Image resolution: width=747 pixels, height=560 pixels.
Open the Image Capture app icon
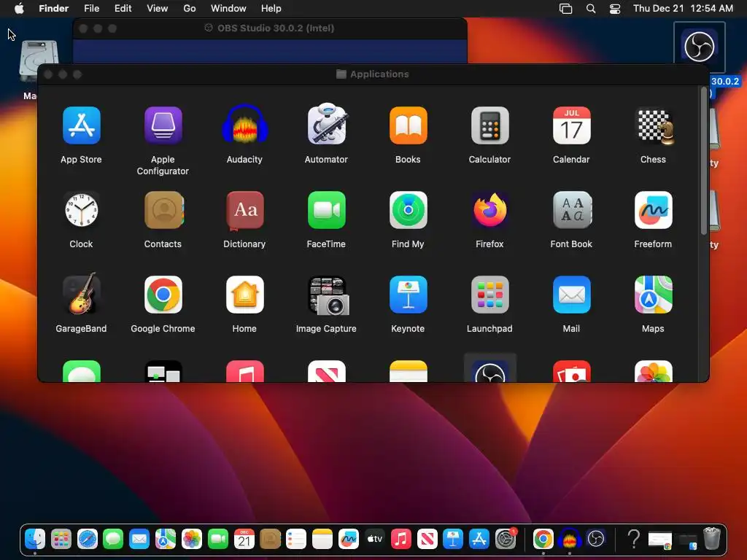coord(329,295)
